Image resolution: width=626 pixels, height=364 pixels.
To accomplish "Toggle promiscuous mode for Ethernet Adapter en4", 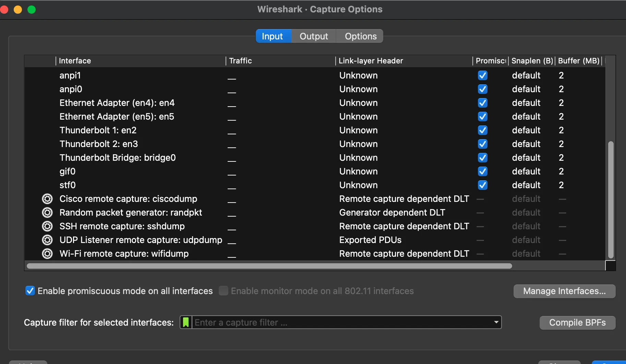I will tap(482, 103).
